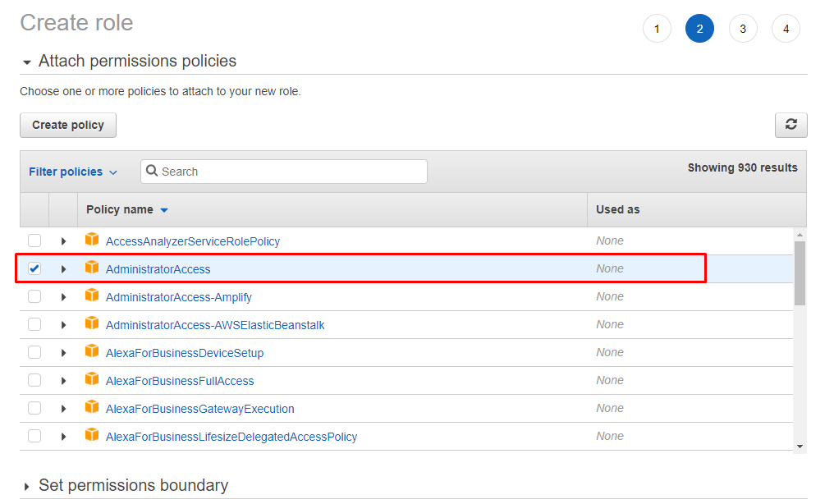Image resolution: width=834 pixels, height=504 pixels.
Task: Go to step 3 of Create role
Action: (x=743, y=29)
